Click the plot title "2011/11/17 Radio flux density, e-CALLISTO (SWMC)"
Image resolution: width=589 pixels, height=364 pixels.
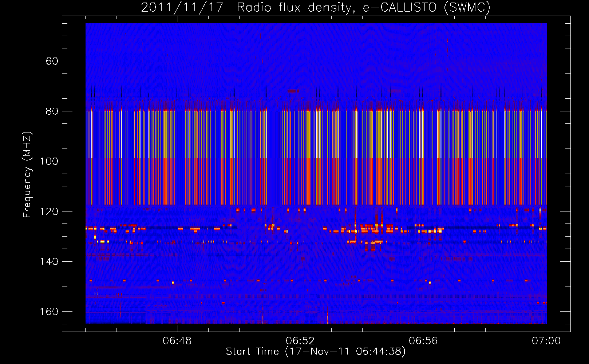[316, 7]
